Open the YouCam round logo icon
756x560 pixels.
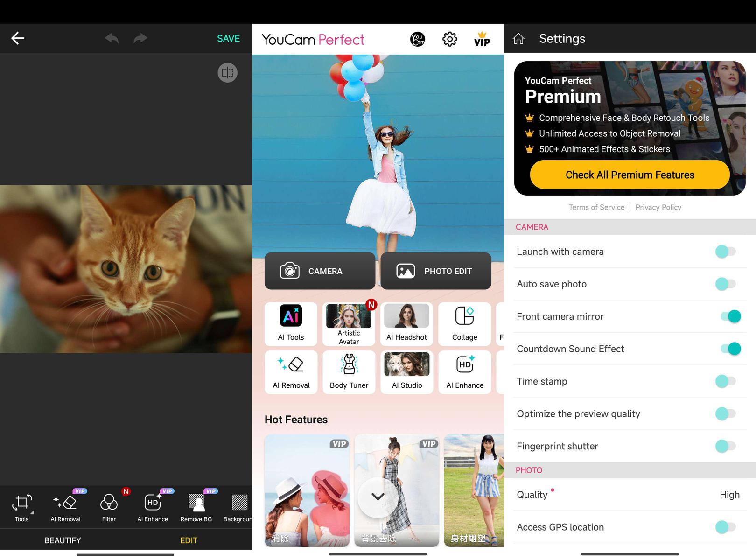click(418, 39)
